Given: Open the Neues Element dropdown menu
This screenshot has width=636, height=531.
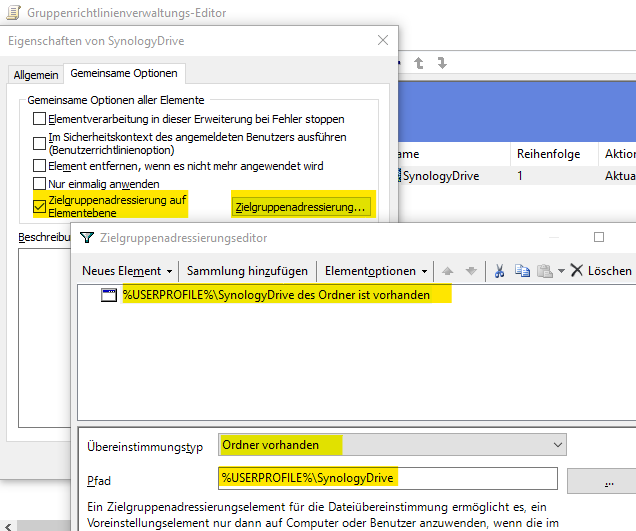Looking at the screenshot, I should (127, 271).
